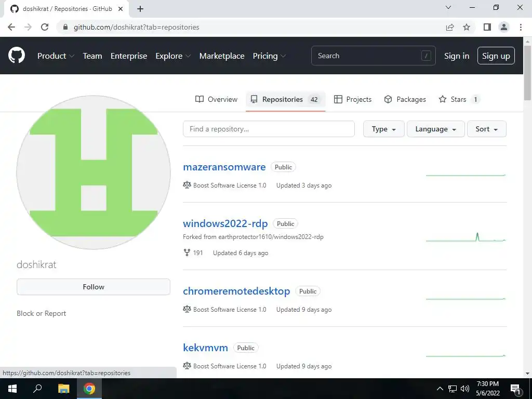Select the Repositories tab

coord(285,99)
